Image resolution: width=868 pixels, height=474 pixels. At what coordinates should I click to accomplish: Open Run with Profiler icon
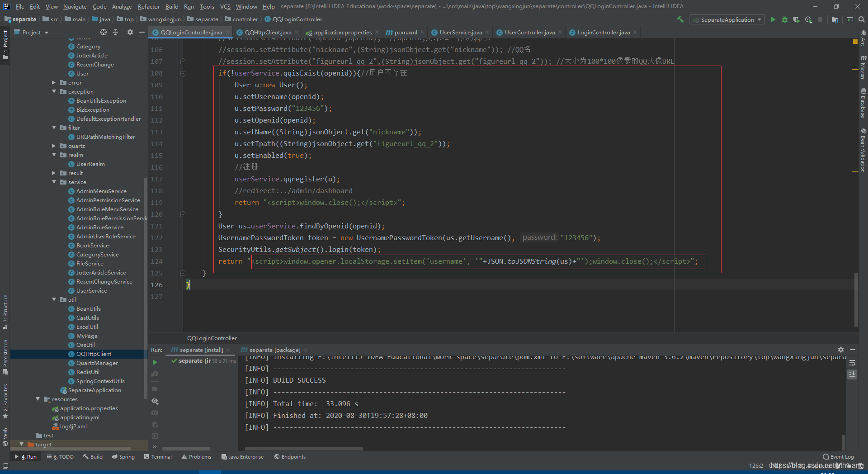[808, 19]
